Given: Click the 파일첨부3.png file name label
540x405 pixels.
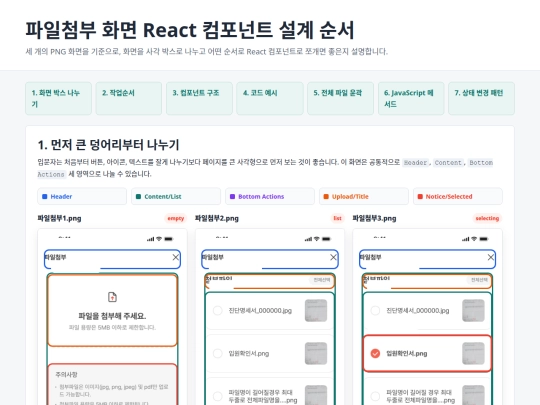Looking at the screenshot, I should coord(374,218).
